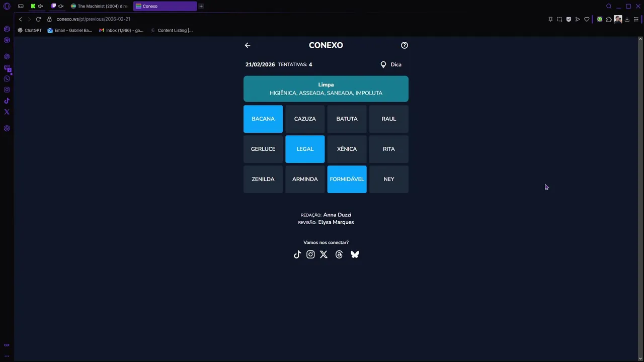Open the ChatGPT bookmark
This screenshot has height=362, width=644.
coord(30,30)
